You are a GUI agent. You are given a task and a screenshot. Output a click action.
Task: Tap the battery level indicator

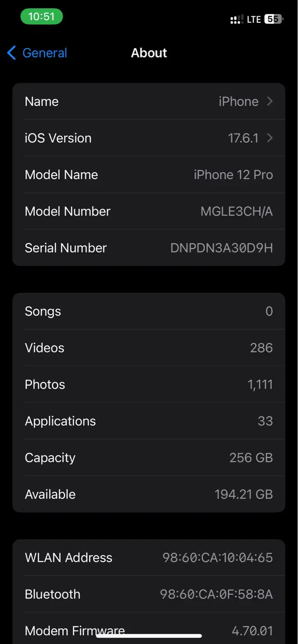click(273, 19)
